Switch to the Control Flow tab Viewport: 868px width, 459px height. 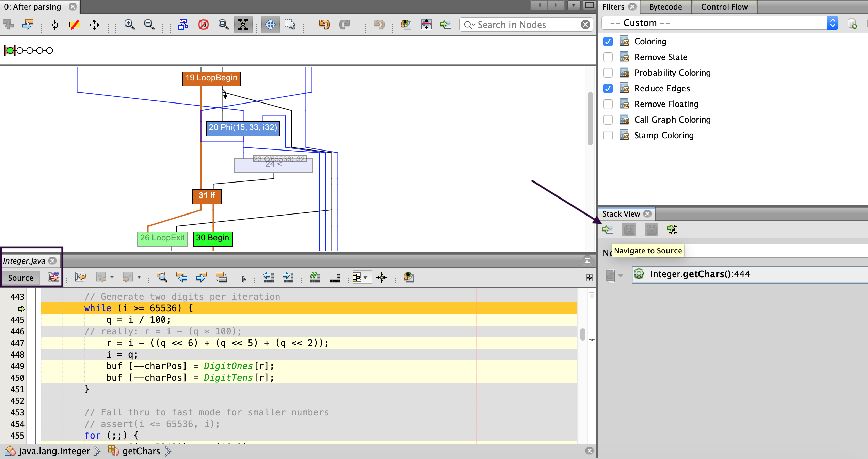point(724,7)
